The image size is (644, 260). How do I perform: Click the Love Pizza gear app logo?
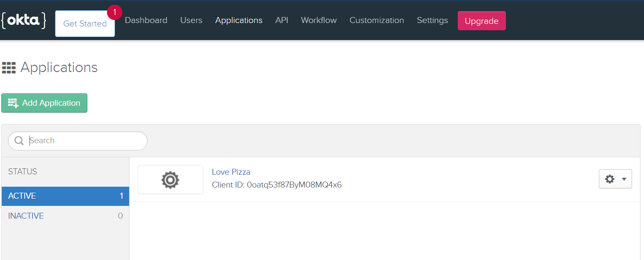point(170,179)
